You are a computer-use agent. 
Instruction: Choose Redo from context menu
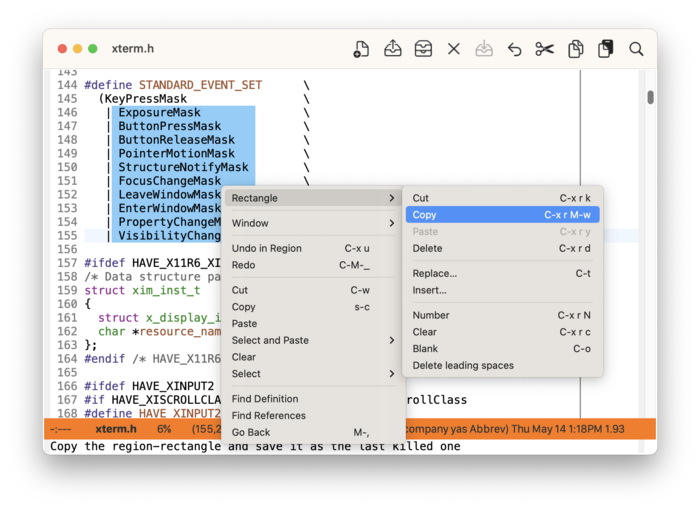(312, 265)
